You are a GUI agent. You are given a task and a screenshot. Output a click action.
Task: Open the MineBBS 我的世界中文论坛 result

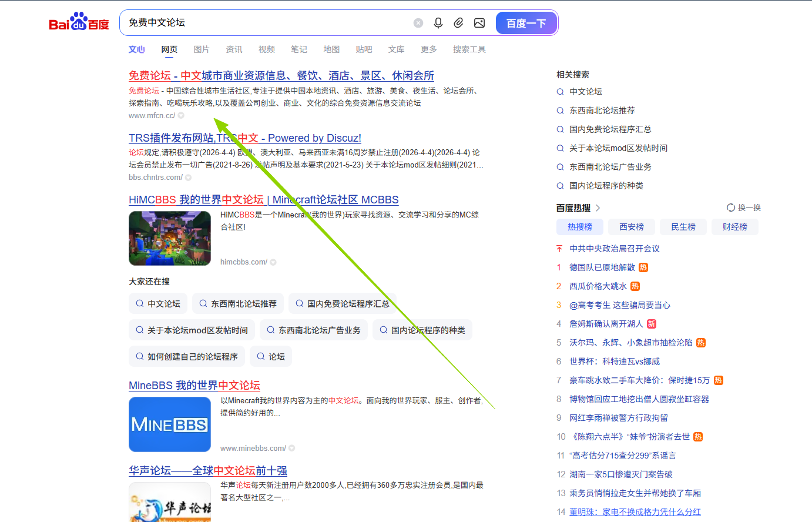point(194,386)
